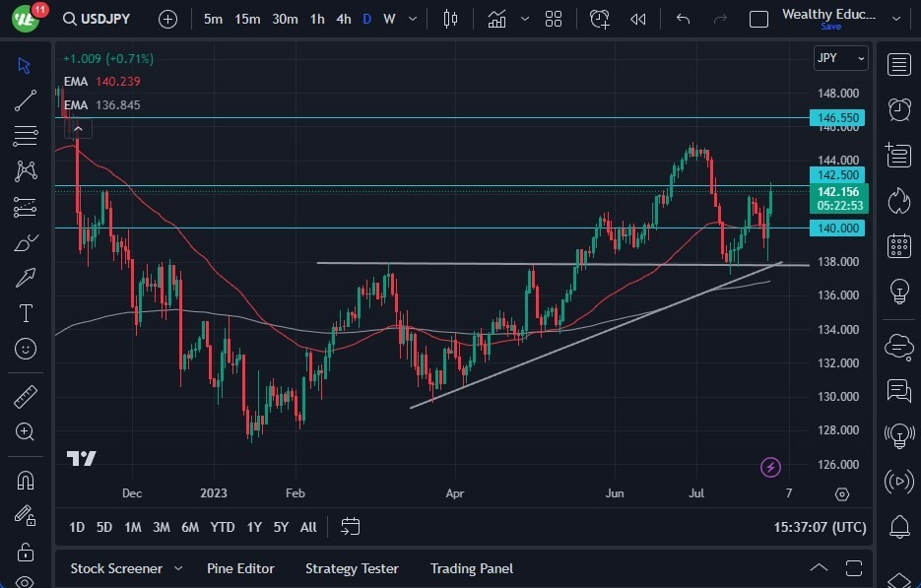
Task: Select the emoji sticker tool
Action: 25,348
